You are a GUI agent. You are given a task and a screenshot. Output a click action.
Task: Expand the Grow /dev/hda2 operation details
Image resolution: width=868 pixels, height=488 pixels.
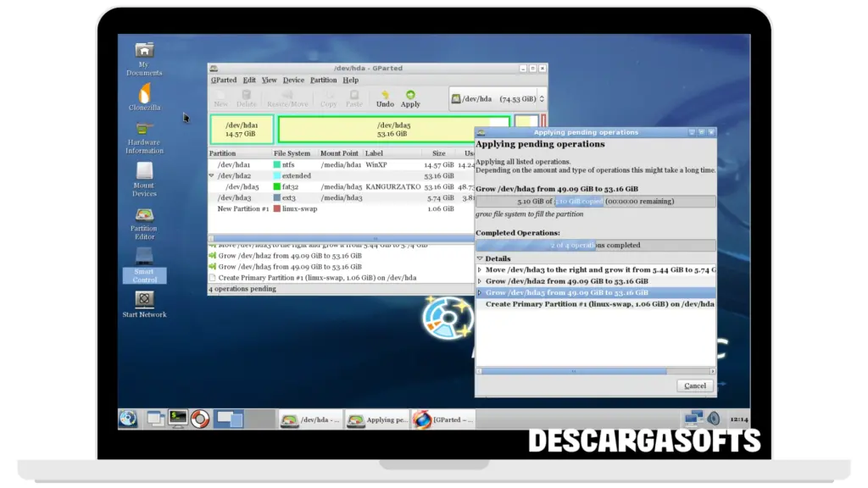coord(480,281)
